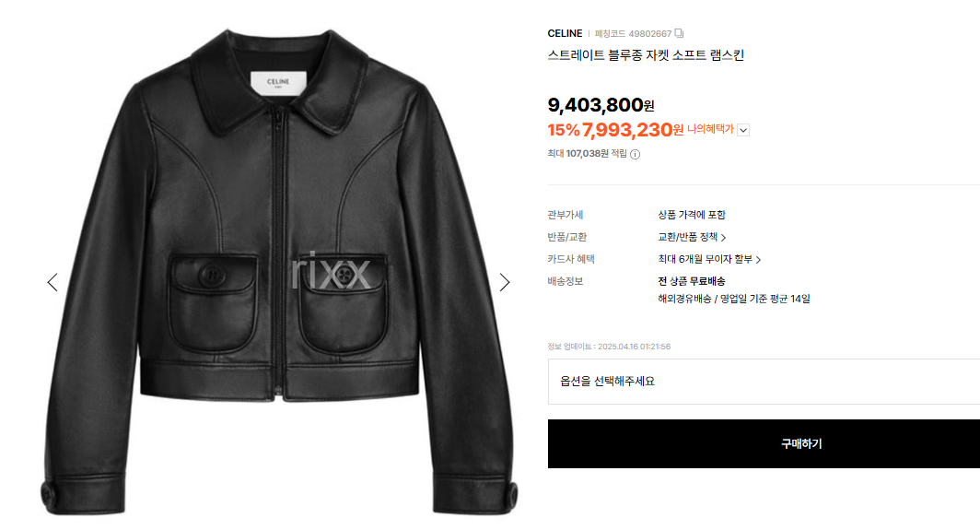This screenshot has width=980, height=530.
Task: Click the 페칭코드 49802667 code text
Action: point(633,34)
